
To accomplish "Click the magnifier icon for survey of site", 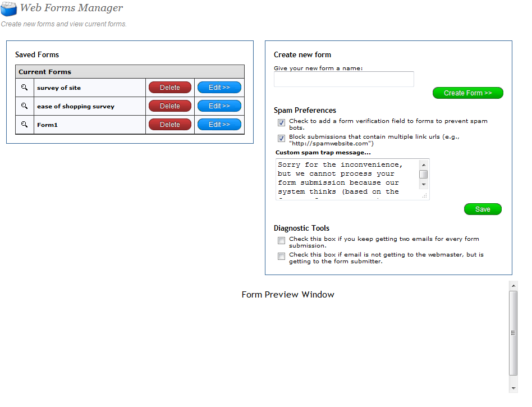I will pos(24,88).
